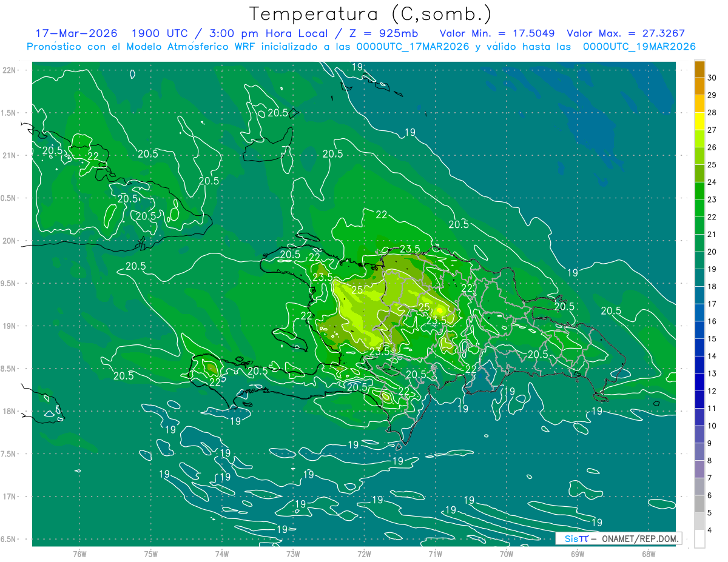Select the valid-until time '0000UTC_19MAR2026'

pos(639,47)
